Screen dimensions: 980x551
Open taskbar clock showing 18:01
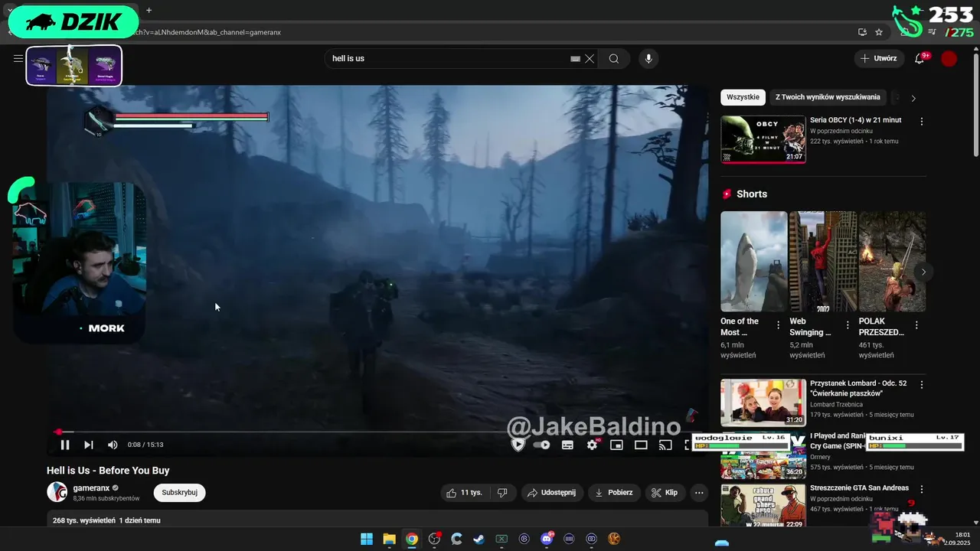coord(957,539)
